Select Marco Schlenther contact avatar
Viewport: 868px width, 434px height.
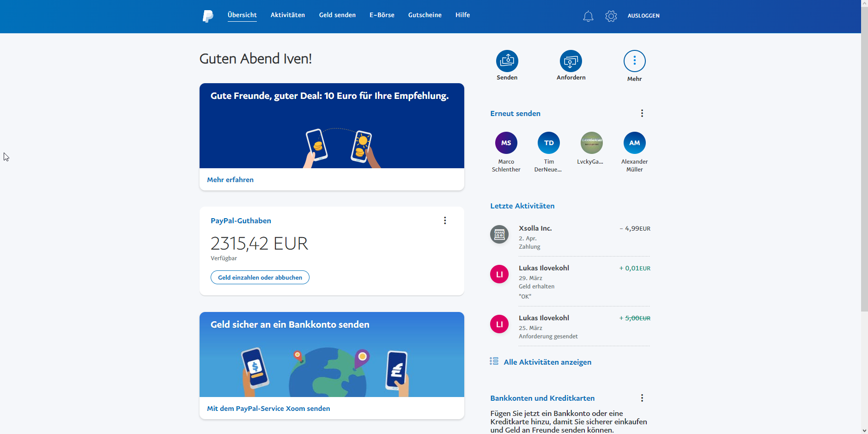coord(506,143)
